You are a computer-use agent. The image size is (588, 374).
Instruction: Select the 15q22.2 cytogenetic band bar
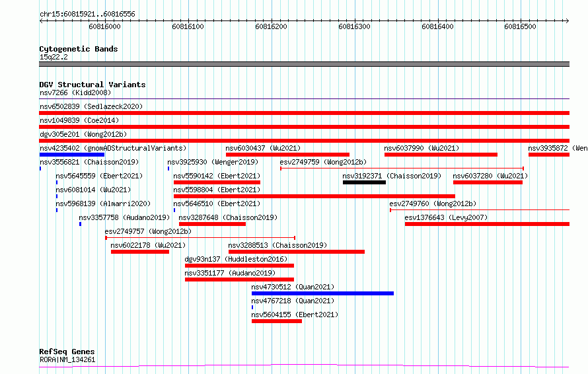(304, 64)
